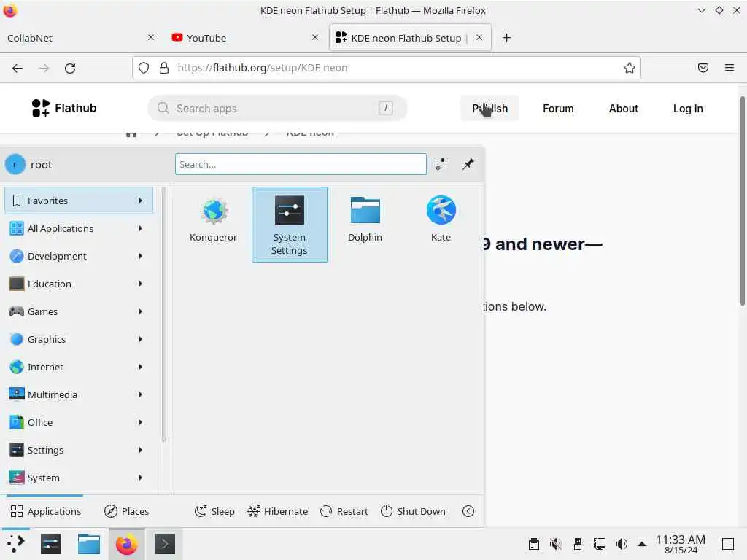Open the Development category
This screenshot has width=747, height=560.
[x=79, y=256]
